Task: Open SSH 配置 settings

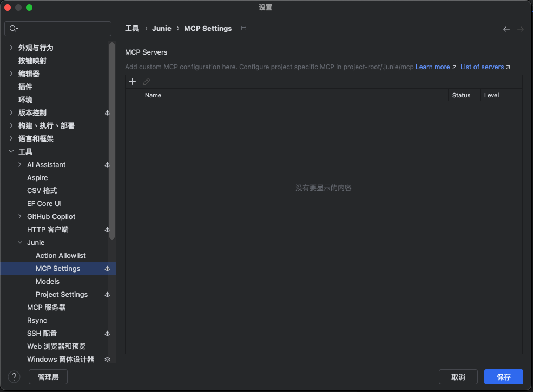Action: pos(42,333)
